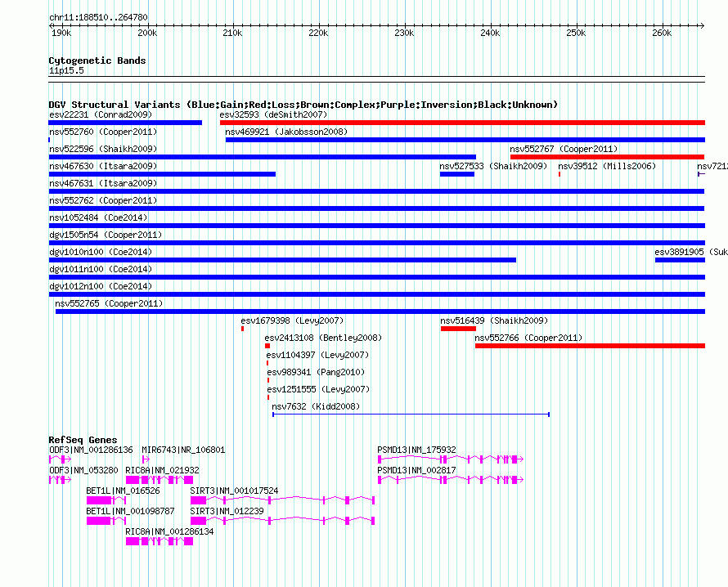Select the nsv522596 (Shaikh2009) blue gain bar
The width and height of the screenshot is (728, 587).
(263, 157)
